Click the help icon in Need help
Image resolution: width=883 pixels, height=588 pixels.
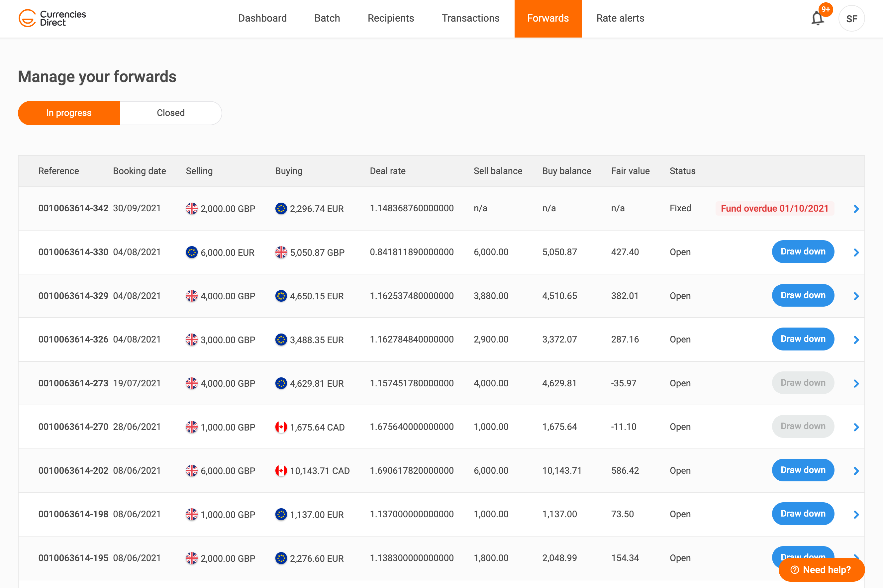pyautogui.click(x=794, y=570)
